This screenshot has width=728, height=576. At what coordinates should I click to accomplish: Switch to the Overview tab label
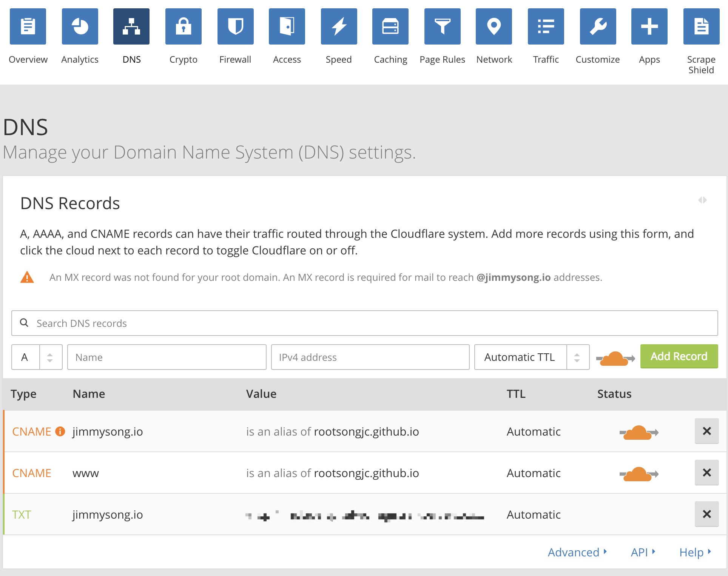pos(28,60)
